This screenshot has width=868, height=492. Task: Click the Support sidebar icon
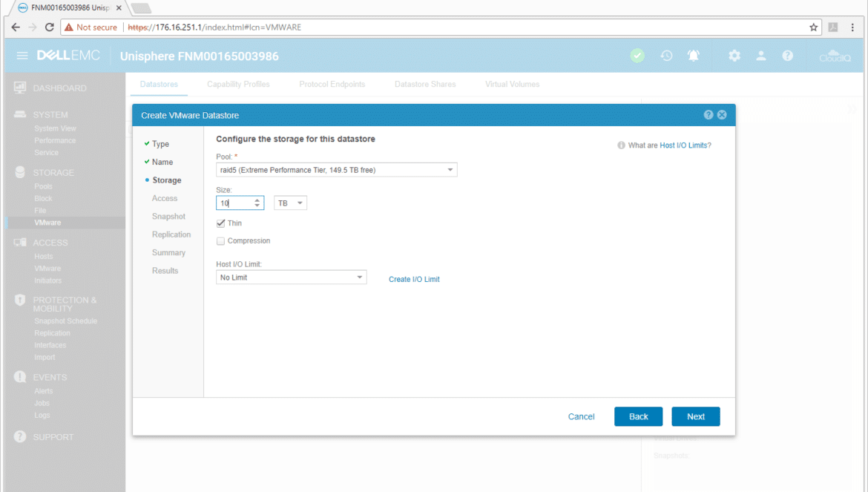point(20,436)
